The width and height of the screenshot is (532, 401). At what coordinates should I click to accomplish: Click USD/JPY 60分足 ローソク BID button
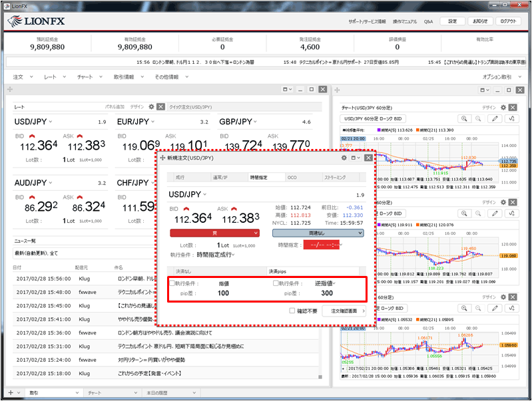(373, 118)
